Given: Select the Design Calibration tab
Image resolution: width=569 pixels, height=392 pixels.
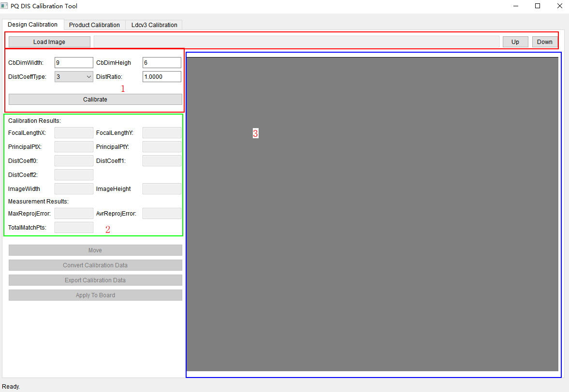Looking at the screenshot, I should (x=32, y=24).
